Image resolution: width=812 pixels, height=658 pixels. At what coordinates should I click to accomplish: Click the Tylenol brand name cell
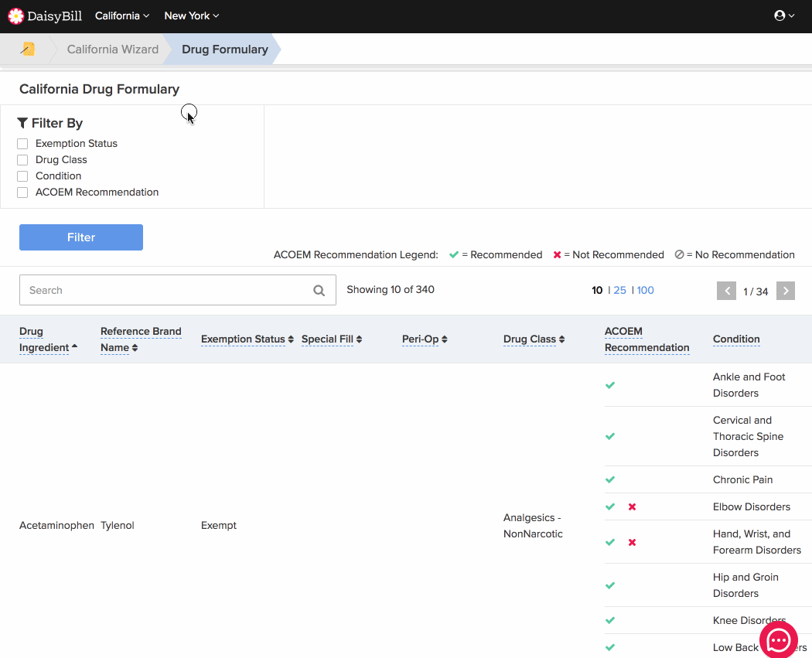(117, 526)
